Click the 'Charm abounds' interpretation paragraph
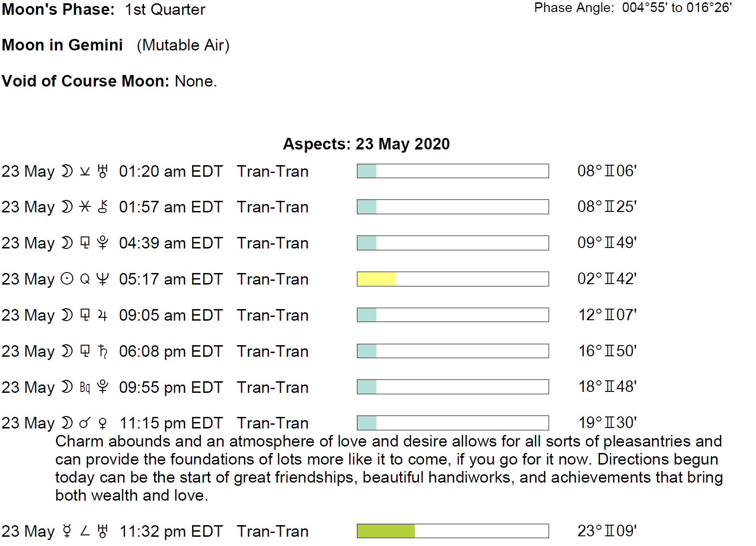 tap(388, 468)
